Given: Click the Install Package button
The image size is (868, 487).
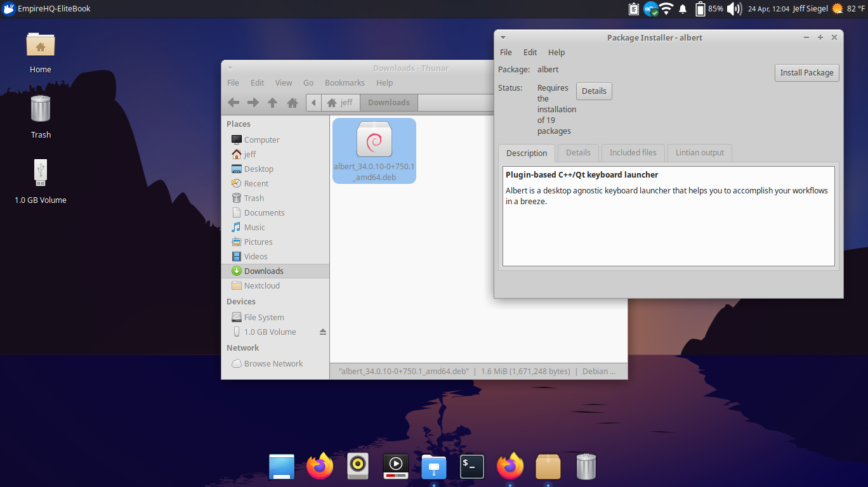Looking at the screenshot, I should [x=806, y=72].
